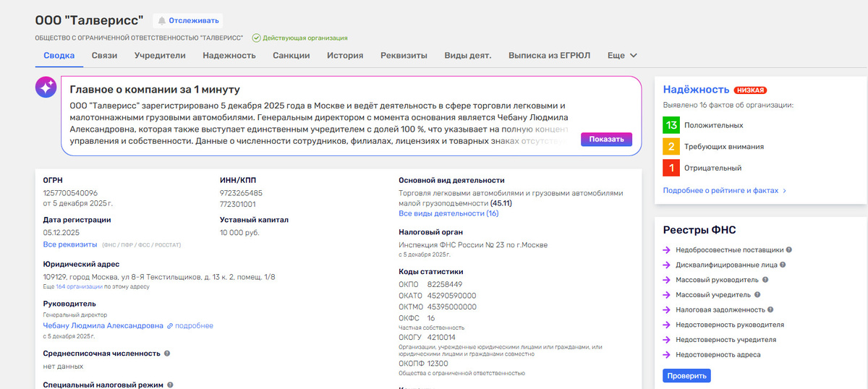Viewport: 868px width, 389px height.
Task: Open the Недостоверность адреса link
Action: (718, 355)
